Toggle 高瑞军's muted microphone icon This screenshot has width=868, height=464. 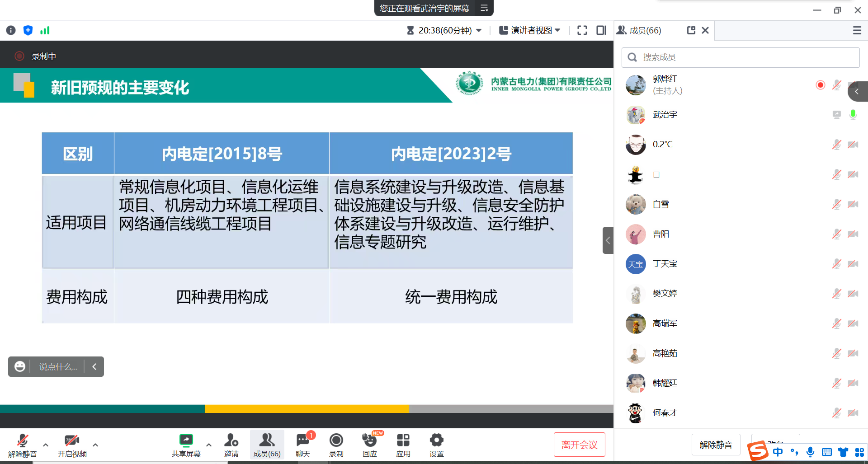pyautogui.click(x=837, y=323)
